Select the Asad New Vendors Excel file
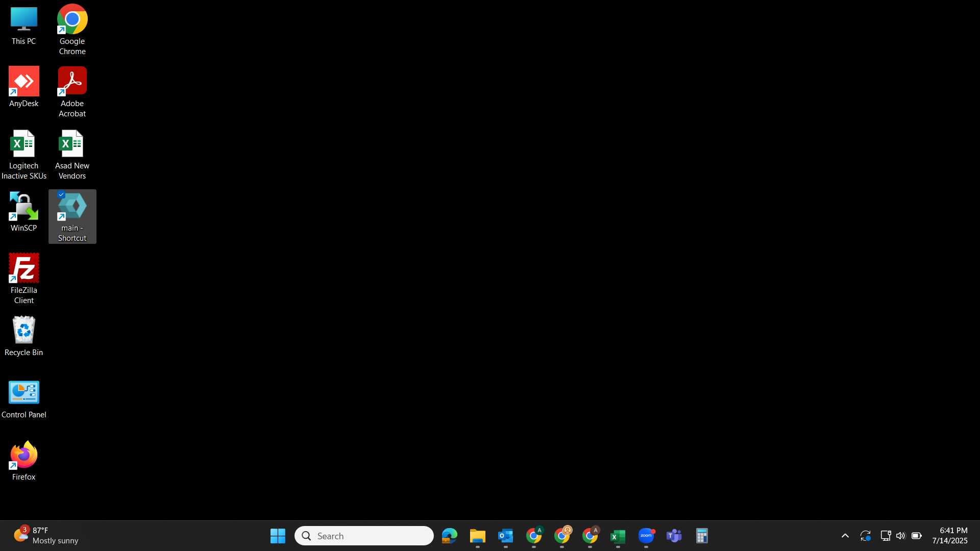This screenshot has width=980, height=551. [x=72, y=155]
